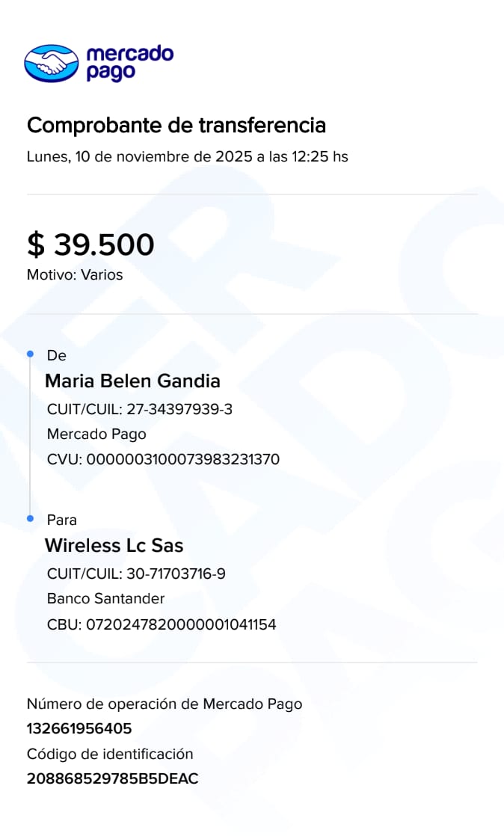Select the recipient CBU number
The image size is (504, 836).
tap(181, 624)
